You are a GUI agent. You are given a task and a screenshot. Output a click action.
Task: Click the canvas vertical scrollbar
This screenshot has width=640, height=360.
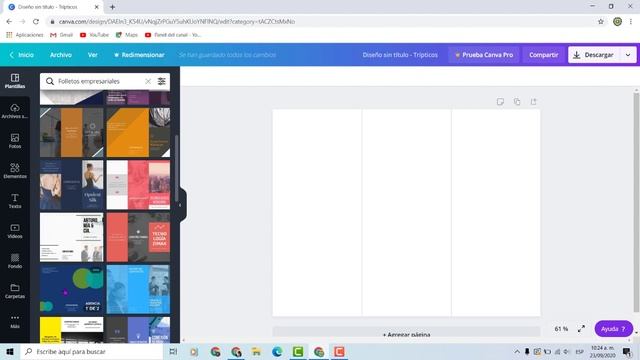pos(636,202)
